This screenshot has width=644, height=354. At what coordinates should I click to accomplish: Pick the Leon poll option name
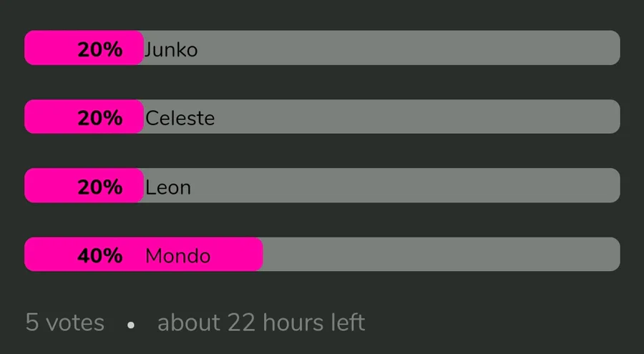167,187
